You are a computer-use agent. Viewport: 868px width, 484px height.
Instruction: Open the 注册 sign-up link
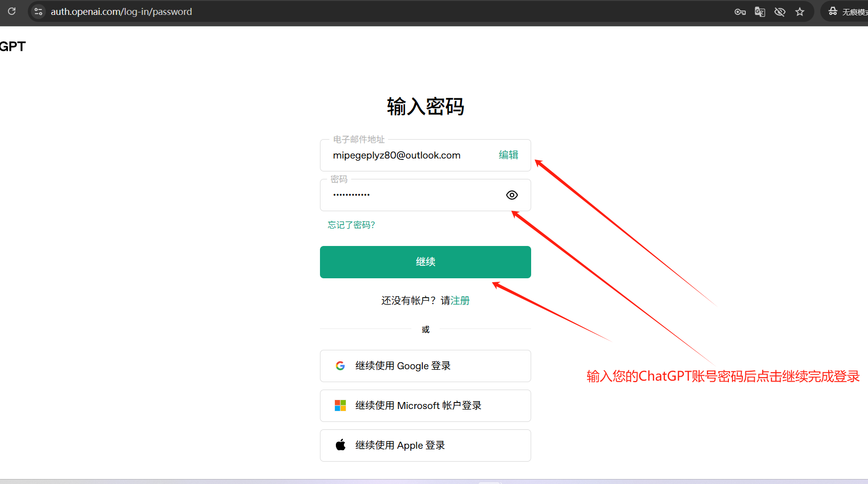point(460,301)
